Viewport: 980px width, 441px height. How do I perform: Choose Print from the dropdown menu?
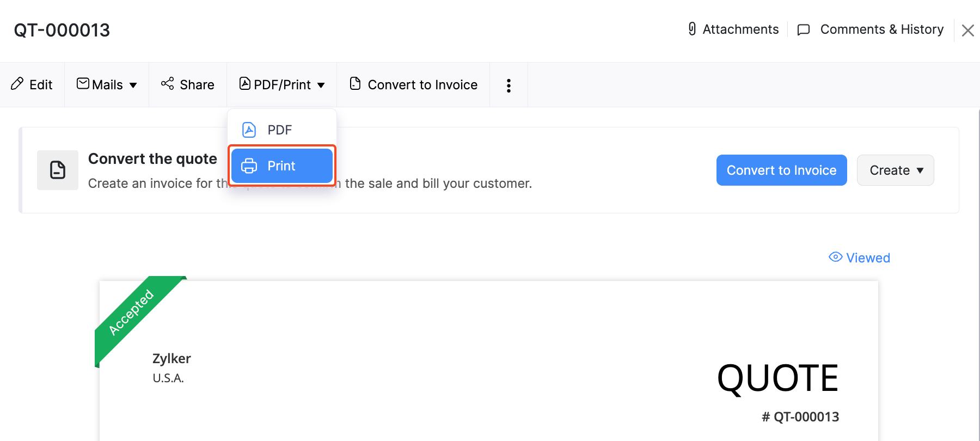pyautogui.click(x=281, y=166)
